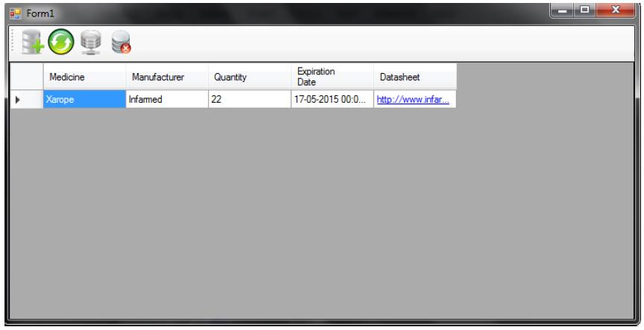Click the Quantity column header
The width and height of the screenshot is (644, 330).
pyautogui.click(x=249, y=77)
